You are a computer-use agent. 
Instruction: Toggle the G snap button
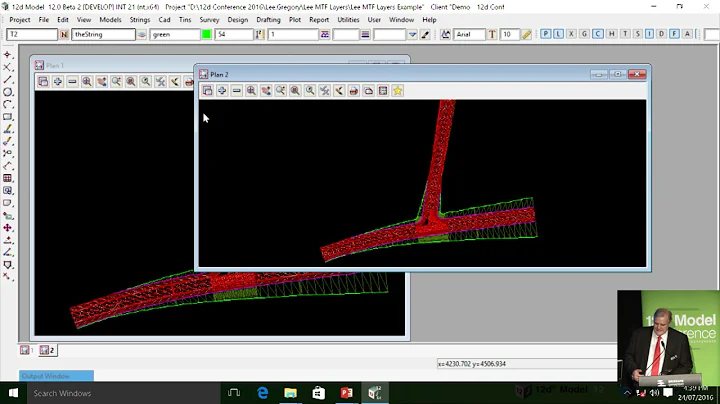[x=585, y=34]
